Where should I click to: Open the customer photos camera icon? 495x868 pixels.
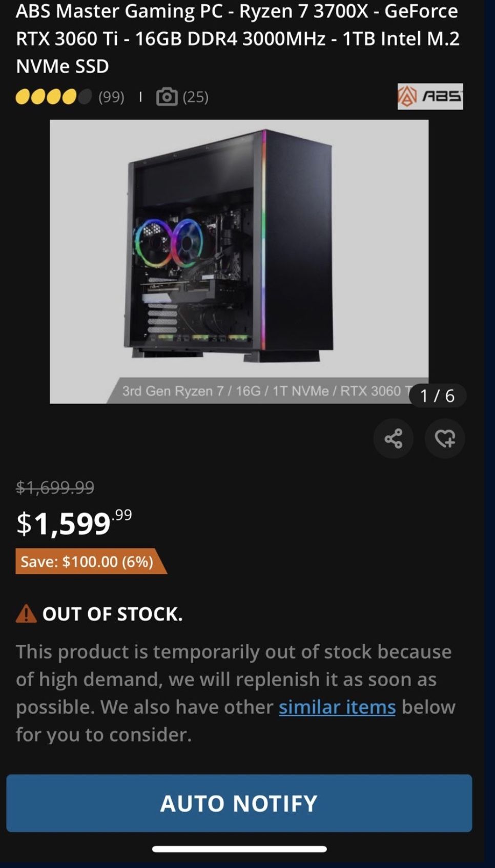click(167, 96)
